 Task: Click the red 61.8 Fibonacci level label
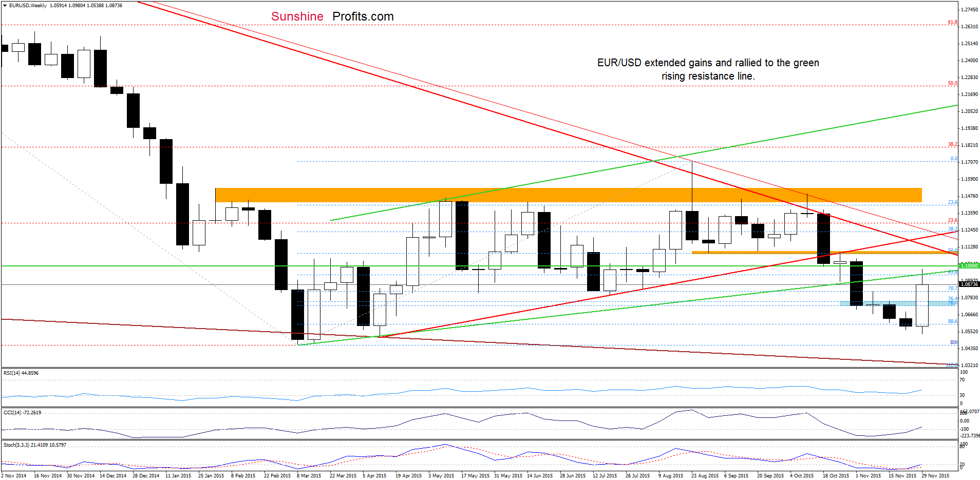[953, 22]
